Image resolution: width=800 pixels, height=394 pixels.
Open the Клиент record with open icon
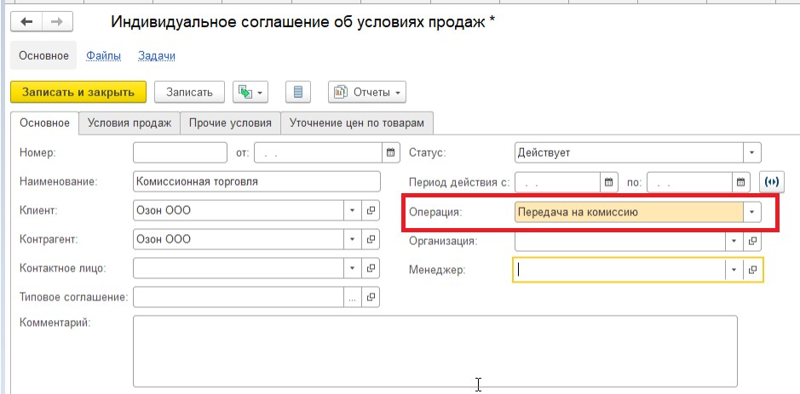[371, 210]
